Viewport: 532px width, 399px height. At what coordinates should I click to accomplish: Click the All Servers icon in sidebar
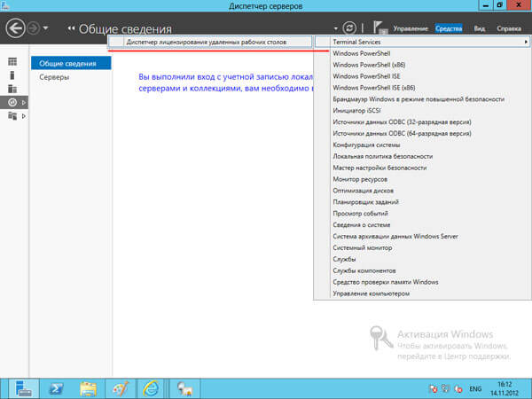point(12,89)
